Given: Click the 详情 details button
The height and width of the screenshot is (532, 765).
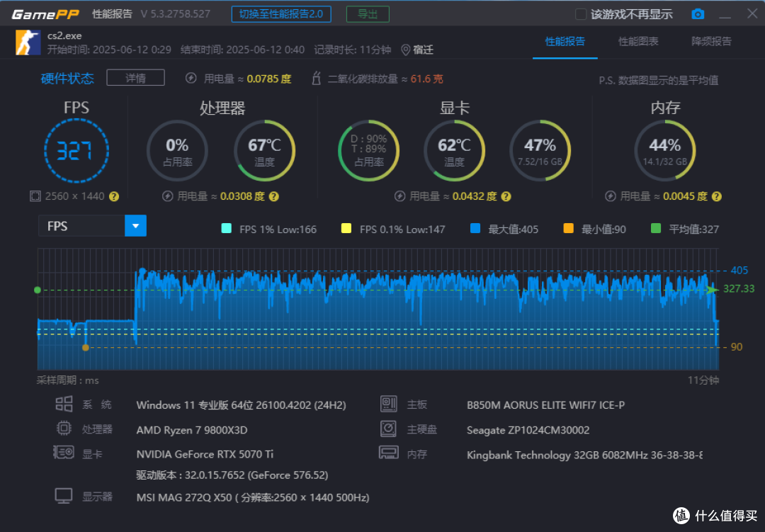Looking at the screenshot, I should (x=135, y=78).
